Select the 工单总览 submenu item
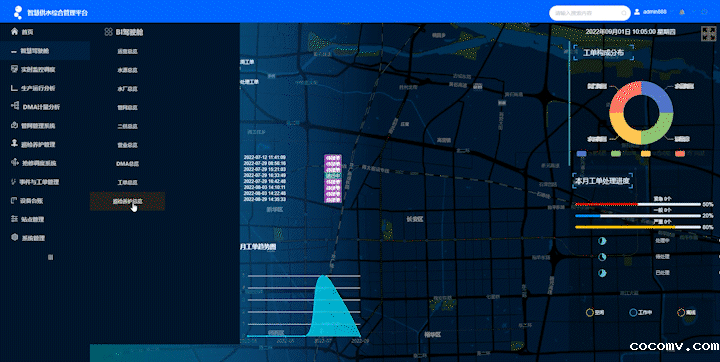Screen dimensions: 720x362 click(128, 182)
